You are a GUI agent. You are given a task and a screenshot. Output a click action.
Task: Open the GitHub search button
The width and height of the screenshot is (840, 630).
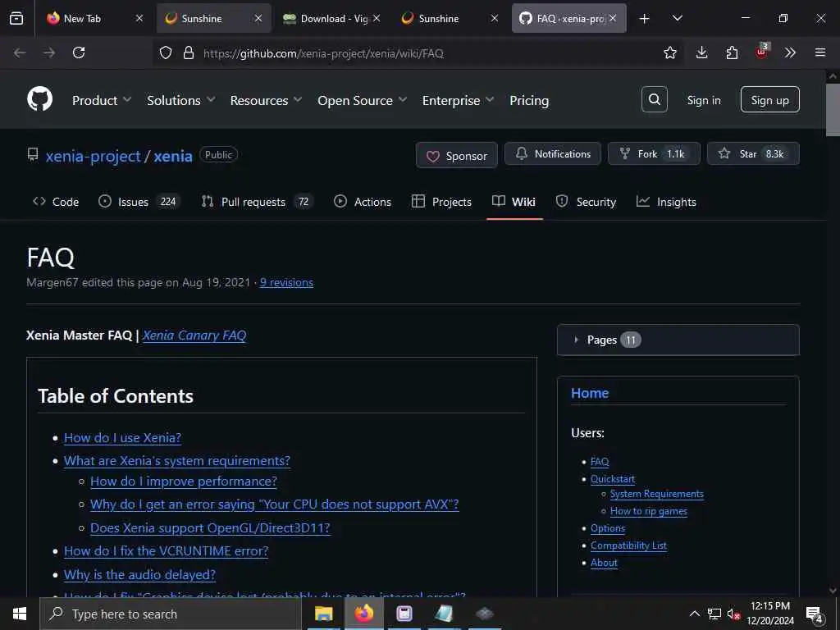click(x=654, y=99)
